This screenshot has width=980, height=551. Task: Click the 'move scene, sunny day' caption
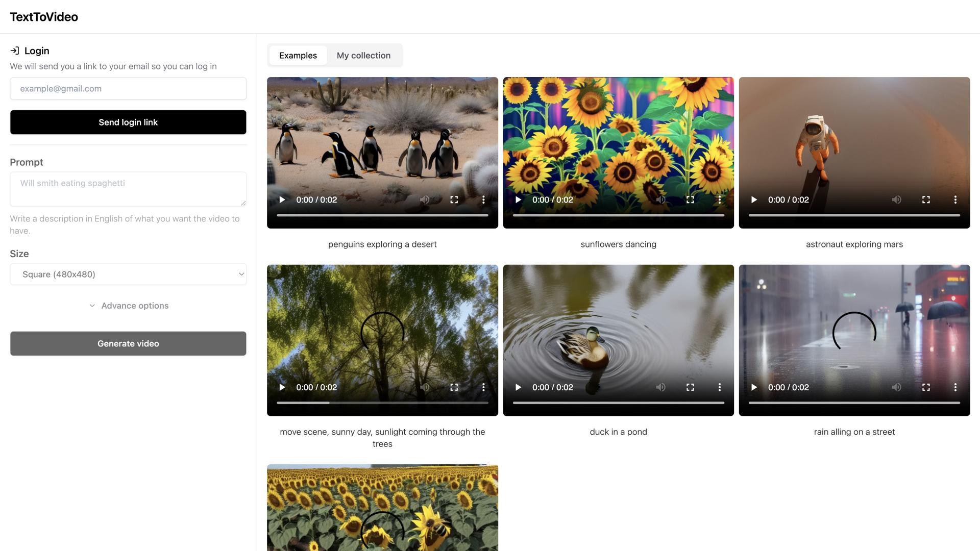(x=382, y=438)
